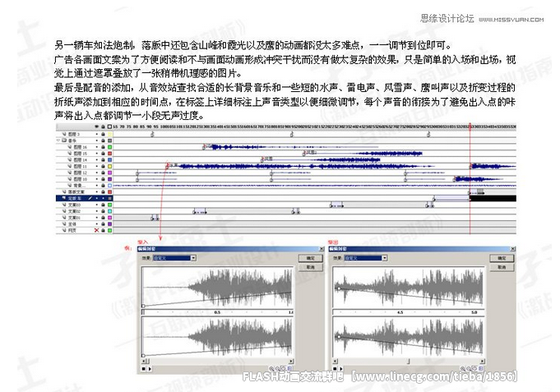Click 确定 button in left envelope dialog
This screenshot has height=392, width=560.
coord(310,258)
